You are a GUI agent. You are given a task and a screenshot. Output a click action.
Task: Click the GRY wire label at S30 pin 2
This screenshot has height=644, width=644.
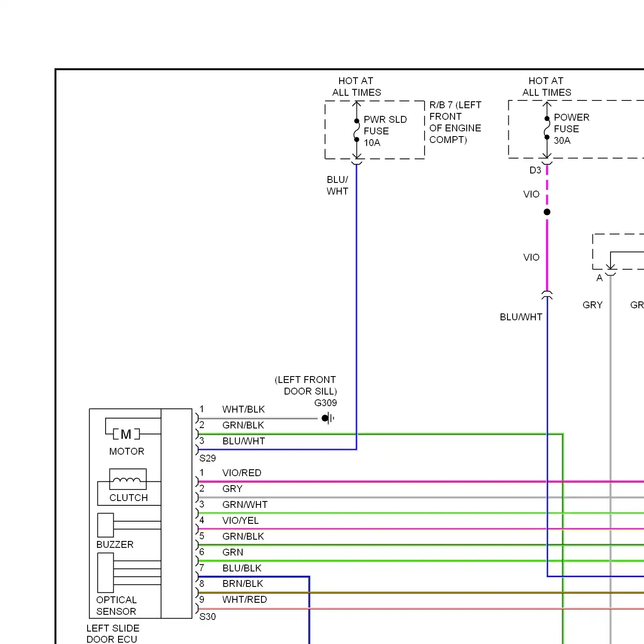pyautogui.click(x=232, y=489)
